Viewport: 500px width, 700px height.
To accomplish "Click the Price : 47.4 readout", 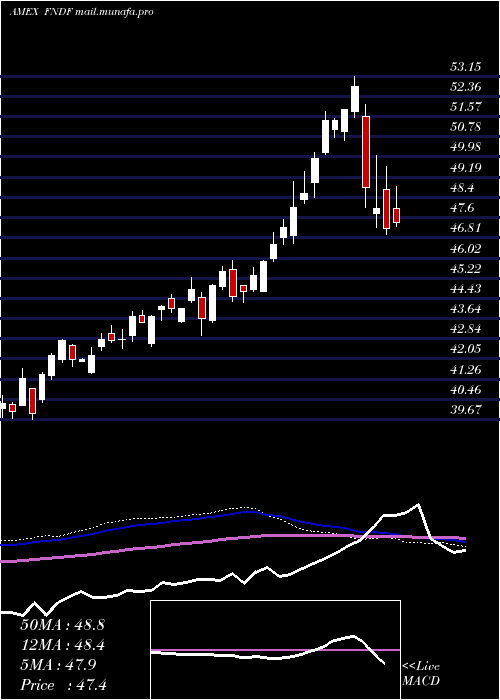I will 62,685.
